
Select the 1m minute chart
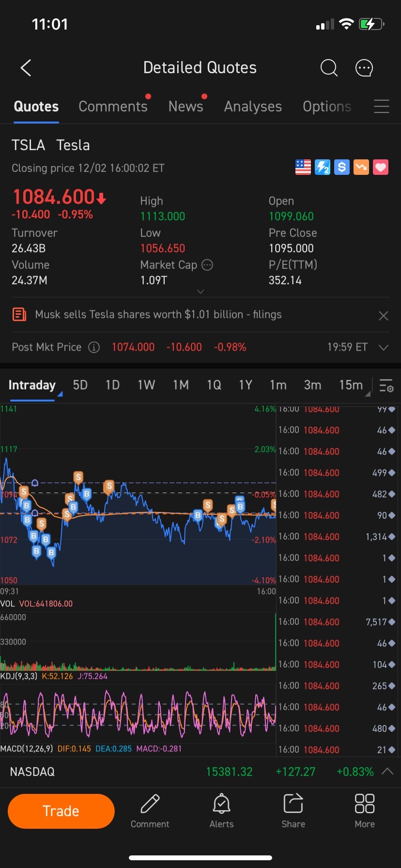[x=278, y=385]
